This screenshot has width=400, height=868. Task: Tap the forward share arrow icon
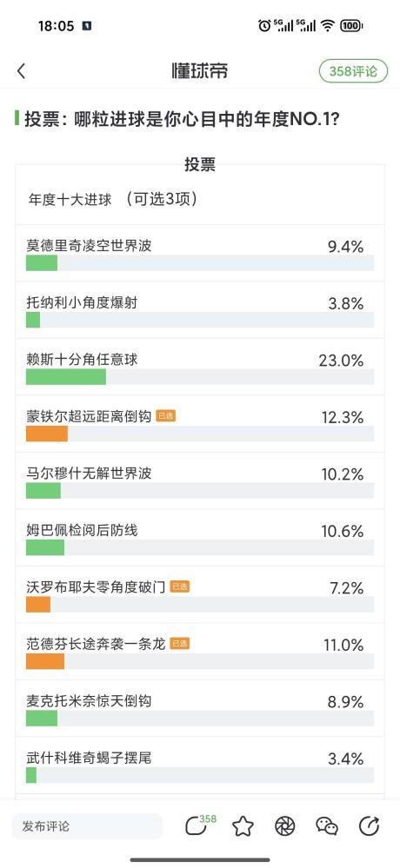click(370, 826)
